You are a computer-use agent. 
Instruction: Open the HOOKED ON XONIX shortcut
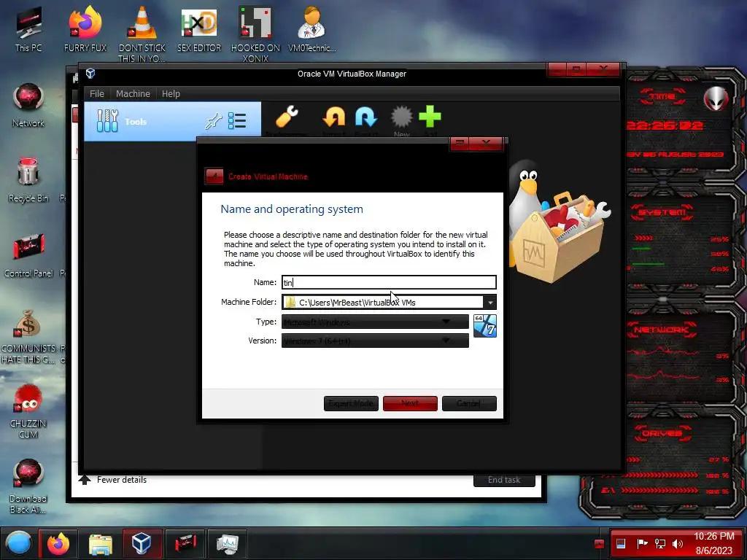coord(256,34)
